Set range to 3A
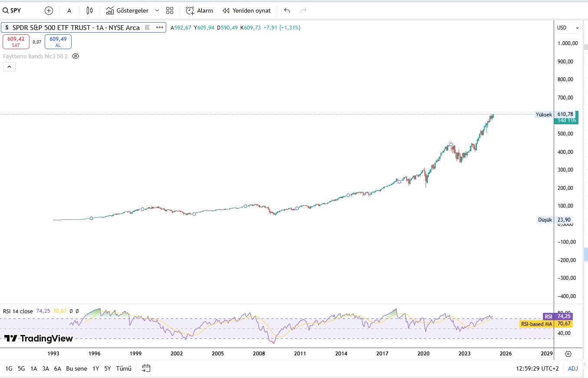Screen dimensions: 588x378 click(46, 368)
